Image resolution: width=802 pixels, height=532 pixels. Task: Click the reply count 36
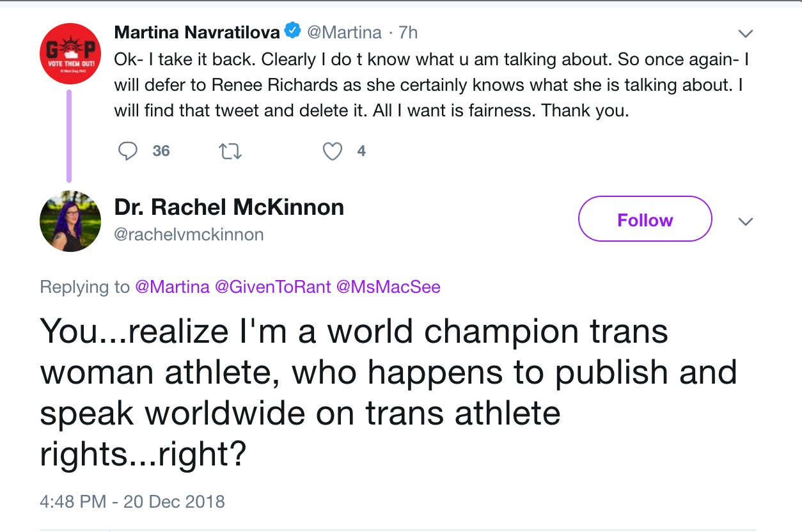click(161, 151)
